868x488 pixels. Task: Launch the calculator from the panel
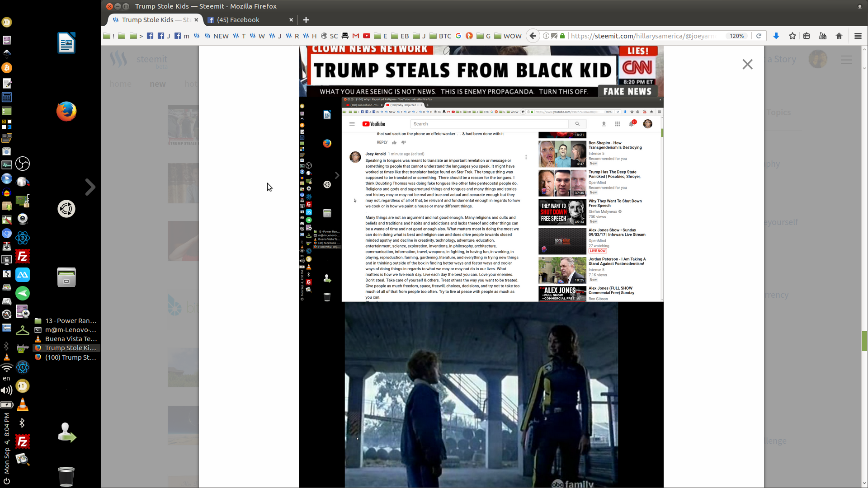(7, 97)
